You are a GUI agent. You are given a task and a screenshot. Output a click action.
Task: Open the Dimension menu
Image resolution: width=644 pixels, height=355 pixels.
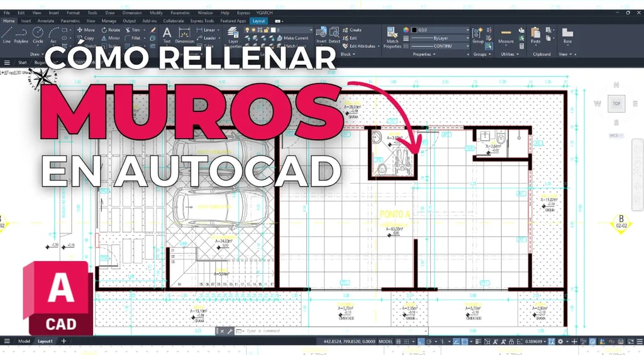coord(132,13)
